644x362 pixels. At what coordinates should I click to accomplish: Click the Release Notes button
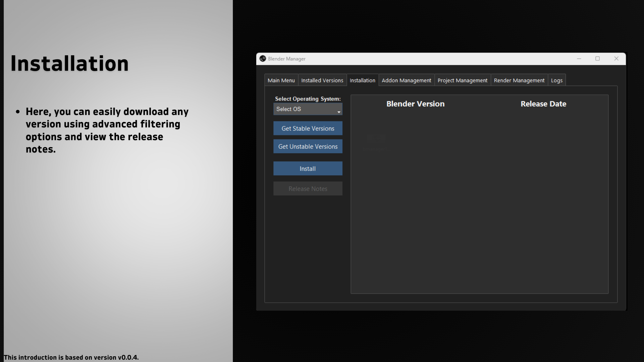tap(308, 189)
